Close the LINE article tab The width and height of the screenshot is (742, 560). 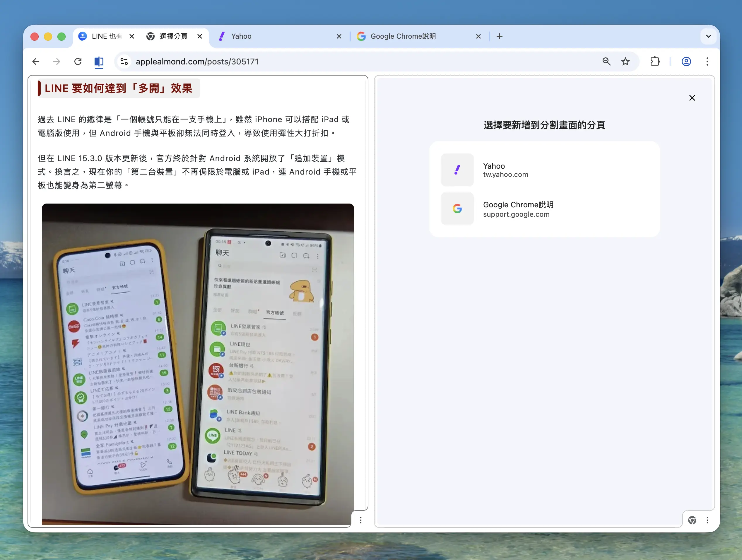click(x=132, y=36)
